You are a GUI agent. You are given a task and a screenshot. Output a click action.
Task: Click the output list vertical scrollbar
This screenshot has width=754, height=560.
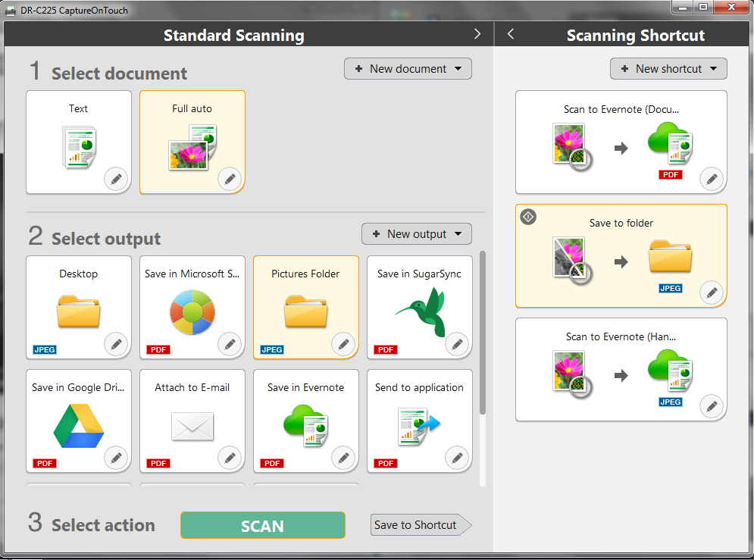(x=482, y=333)
